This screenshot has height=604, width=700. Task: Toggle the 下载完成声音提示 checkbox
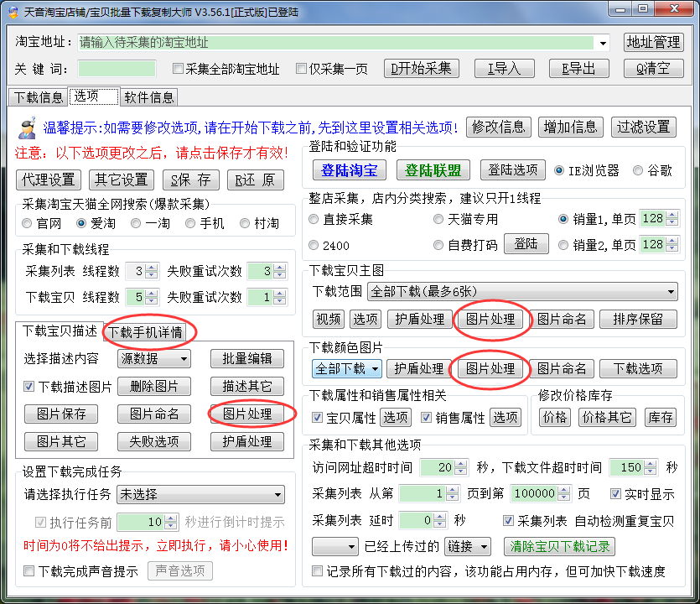click(30, 571)
